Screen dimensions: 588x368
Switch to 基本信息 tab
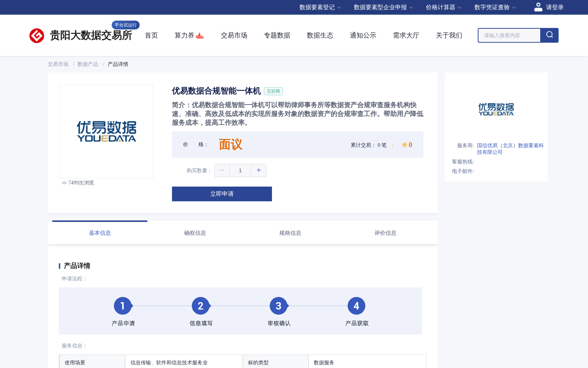100,233
